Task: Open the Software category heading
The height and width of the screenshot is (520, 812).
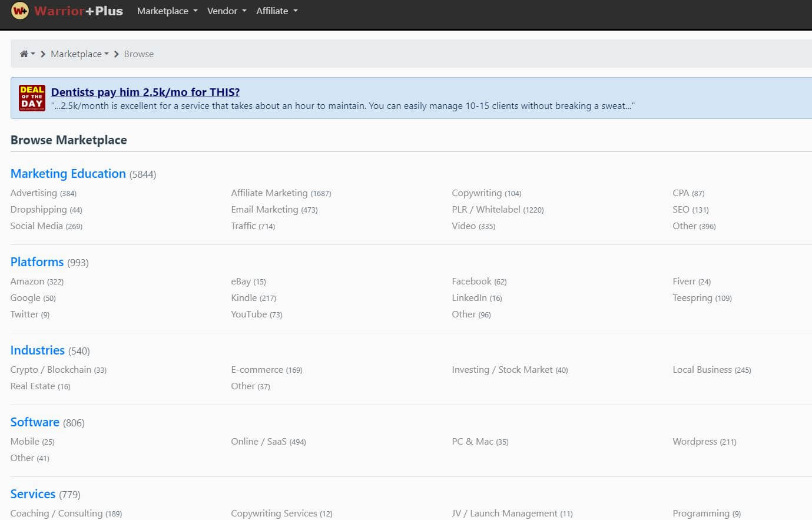Action: click(x=35, y=422)
